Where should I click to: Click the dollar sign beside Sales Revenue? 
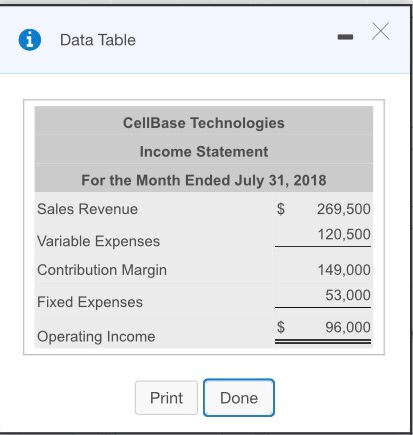[x=281, y=209]
